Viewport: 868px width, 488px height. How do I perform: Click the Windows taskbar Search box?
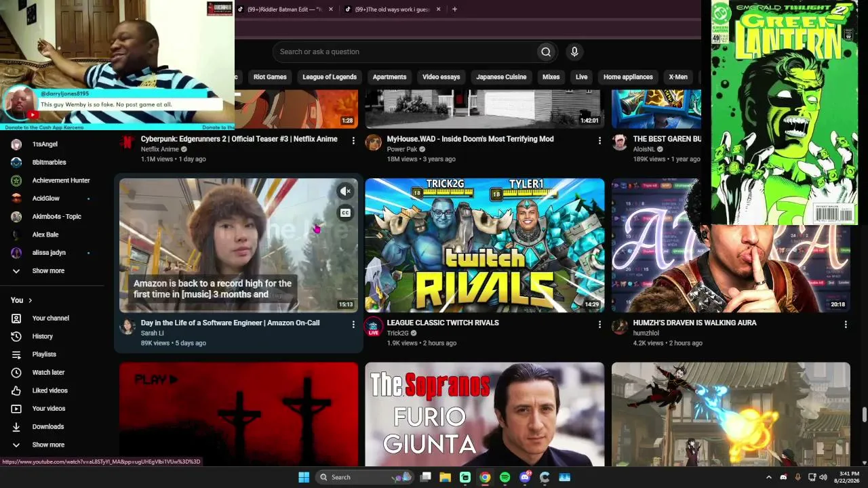[x=365, y=477]
